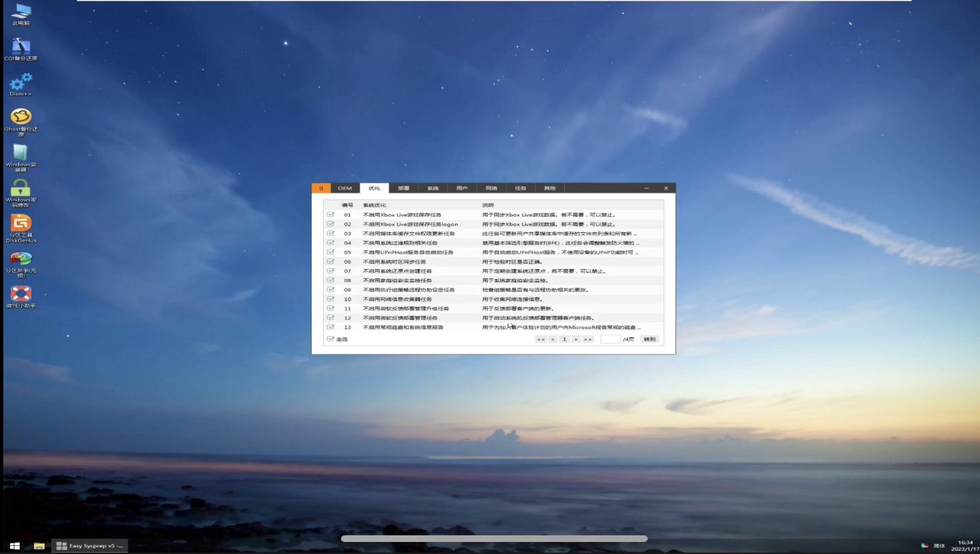The height and width of the screenshot is (554, 980).
Task: Toggle checkbox for item 10 网络信息收集器
Action: coord(330,299)
